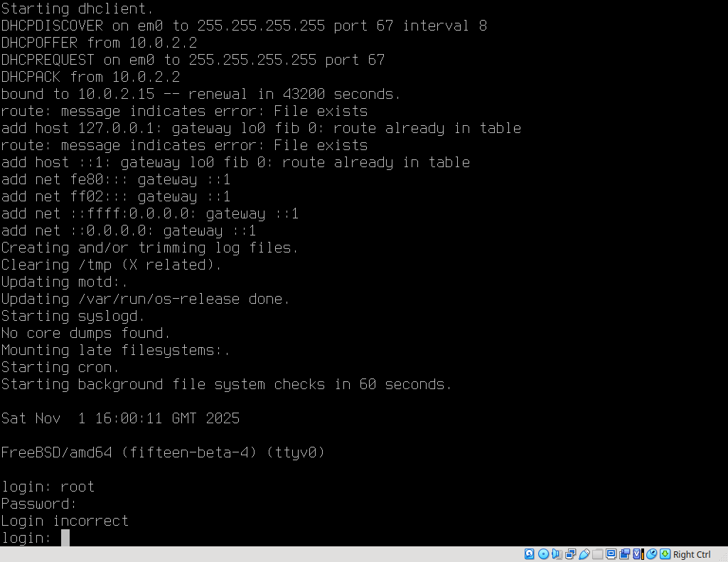Click the USB devices plug icon
Screen dimensions: 728x562
(584, 554)
